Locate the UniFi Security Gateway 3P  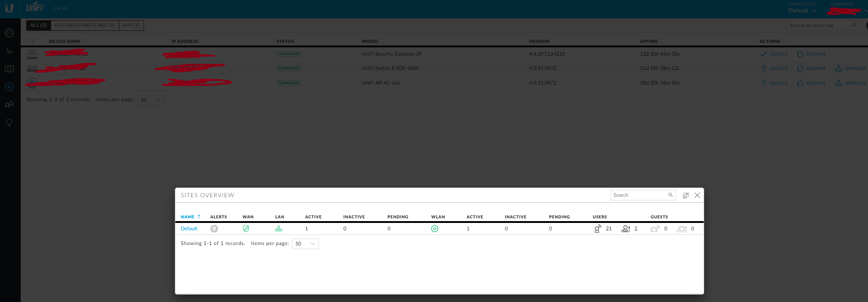pos(774,54)
